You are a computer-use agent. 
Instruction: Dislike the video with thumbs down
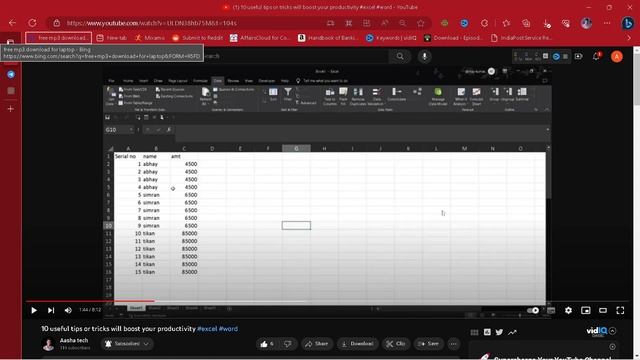288,344
